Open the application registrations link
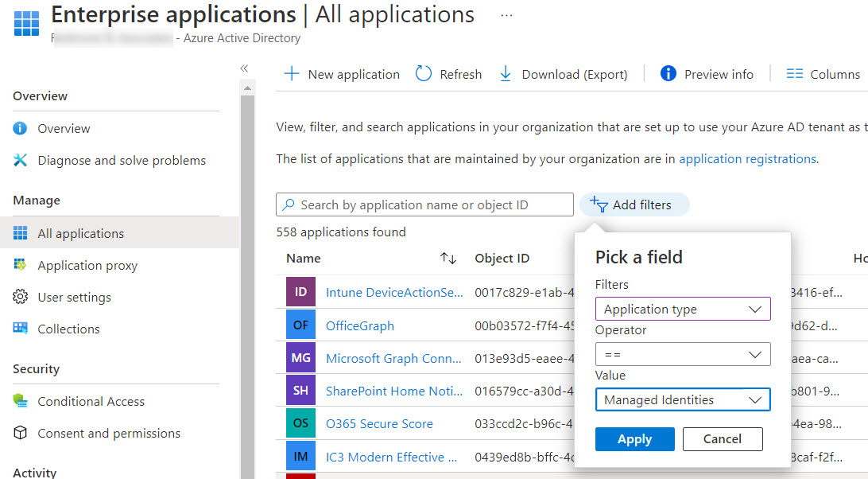Image resolution: width=868 pixels, height=479 pixels. coord(747,158)
